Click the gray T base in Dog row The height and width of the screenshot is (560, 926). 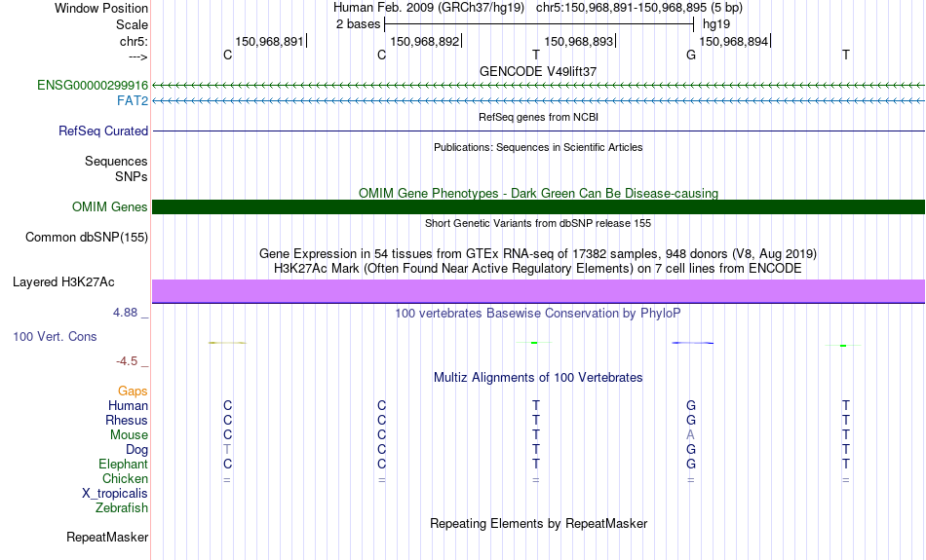(227, 450)
